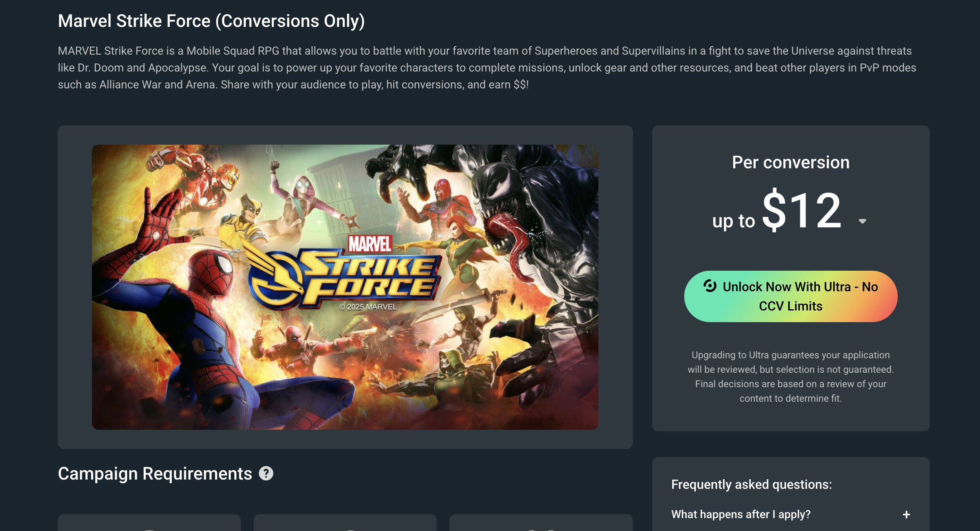Click the Campaign Requirements help question-mark icon

[x=266, y=474]
